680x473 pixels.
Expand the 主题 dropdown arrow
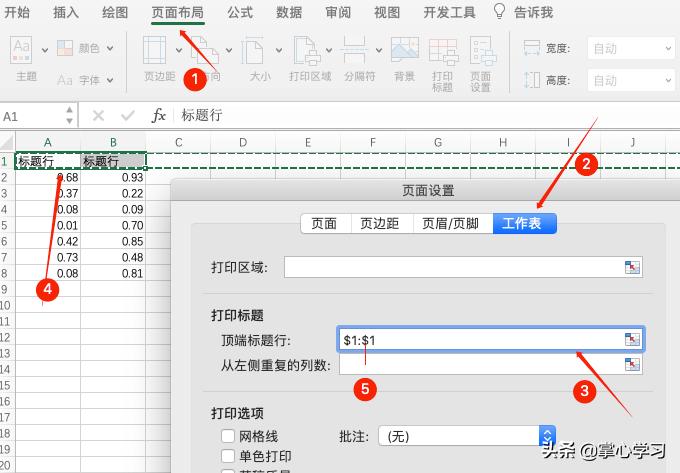pyautogui.click(x=45, y=50)
